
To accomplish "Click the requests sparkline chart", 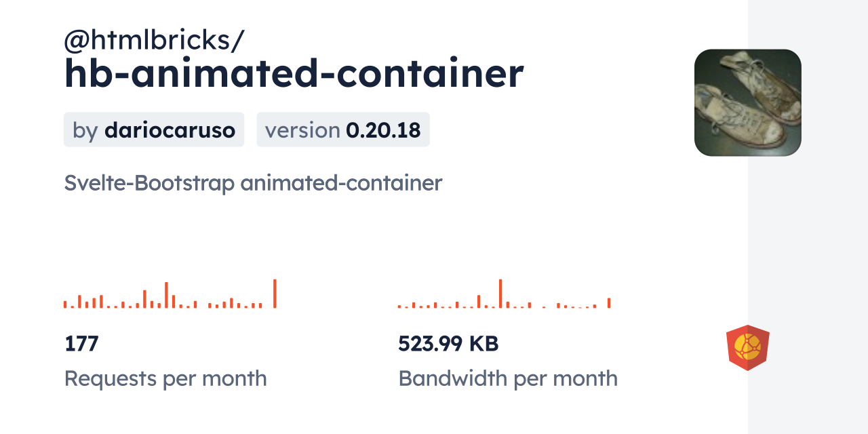I will 170,295.
